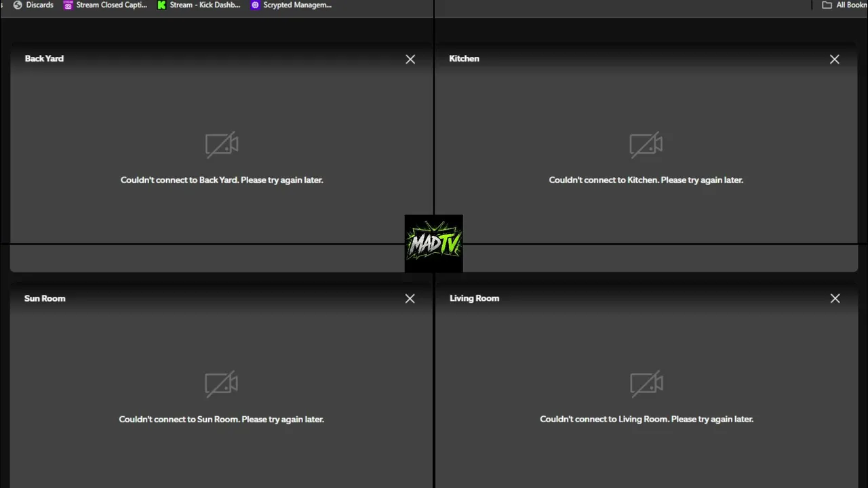Open the Scrypted Management bookmark
This screenshot has height=488, width=868.
pyautogui.click(x=292, y=5)
